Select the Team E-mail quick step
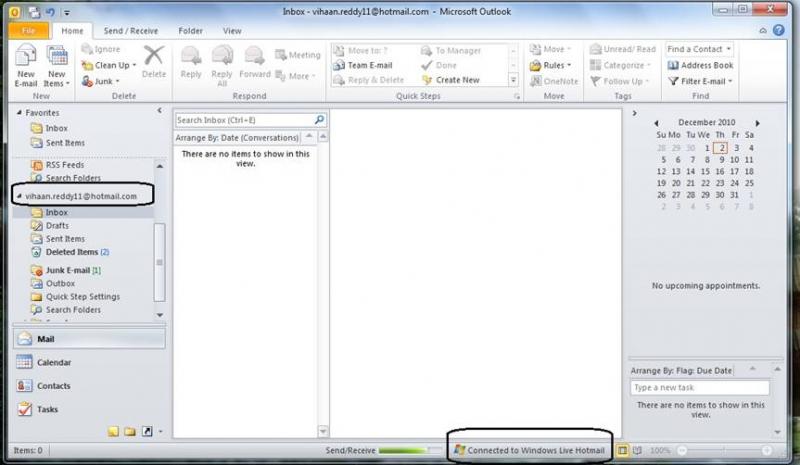Screen dimensions: 800x465 click(x=363, y=65)
